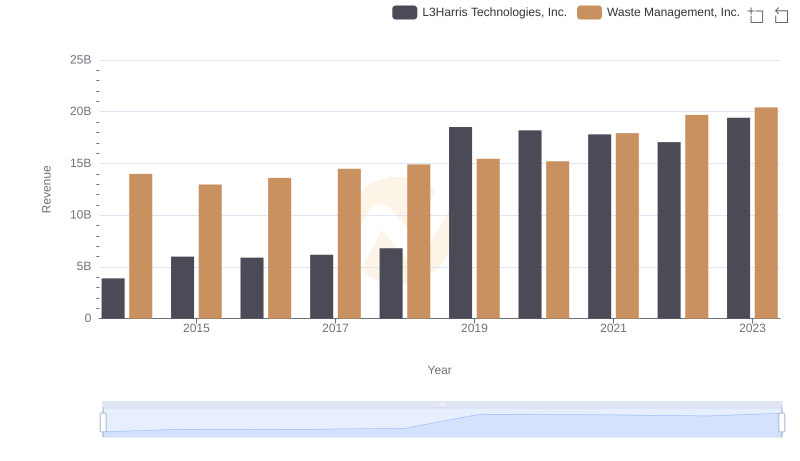The height and width of the screenshot is (461, 800).
Task: Click the left handle of the zoom slider
Action: (x=103, y=423)
